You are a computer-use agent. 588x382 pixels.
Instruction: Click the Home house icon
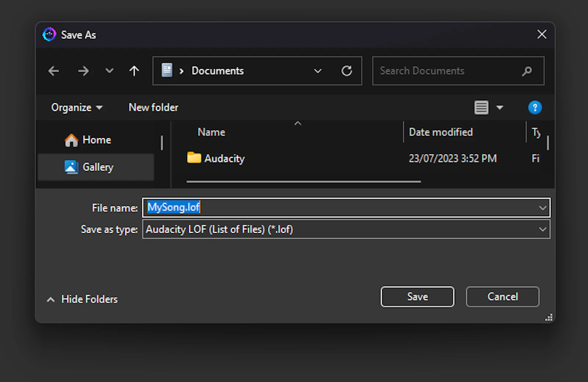(71, 140)
